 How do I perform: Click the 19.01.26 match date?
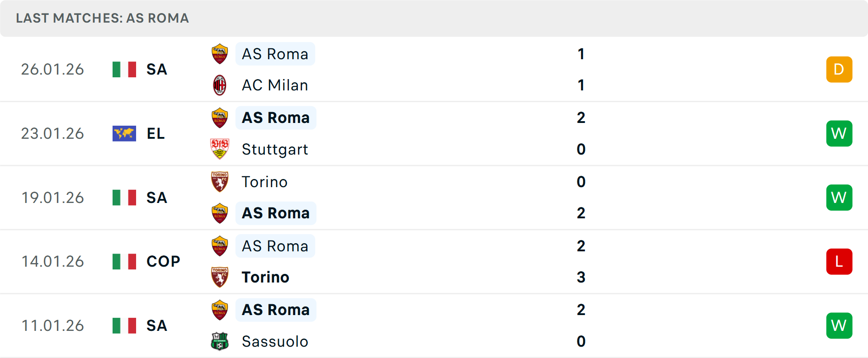pos(53,198)
